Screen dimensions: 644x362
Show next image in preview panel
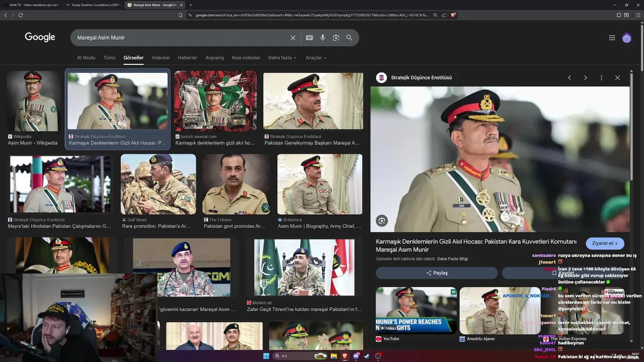tap(585, 77)
